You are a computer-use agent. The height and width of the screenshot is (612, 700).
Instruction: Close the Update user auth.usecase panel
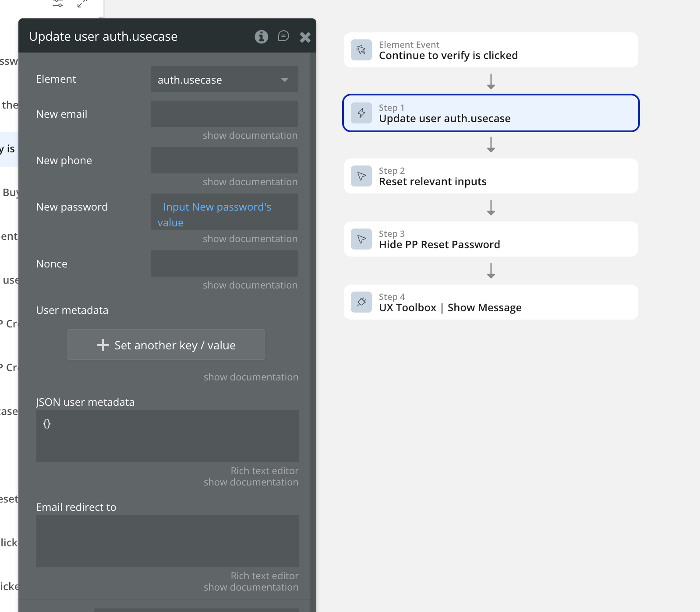[305, 37]
